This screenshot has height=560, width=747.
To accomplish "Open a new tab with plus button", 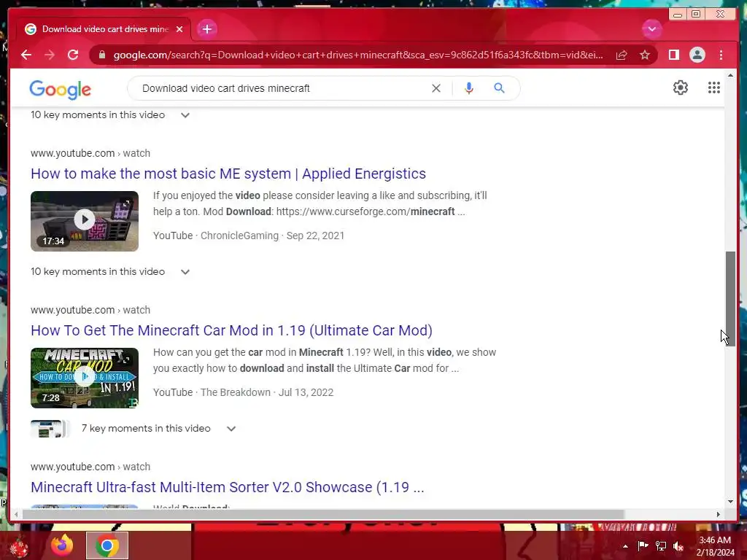I will coord(206,29).
